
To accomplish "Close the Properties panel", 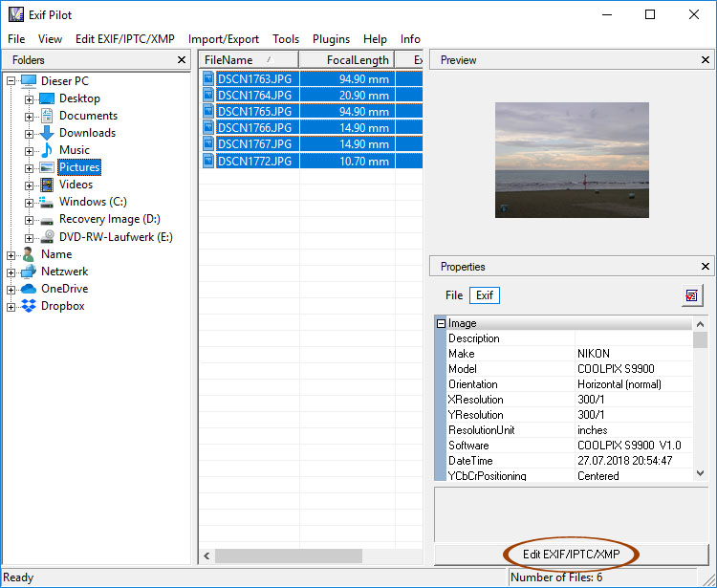I will click(x=706, y=266).
